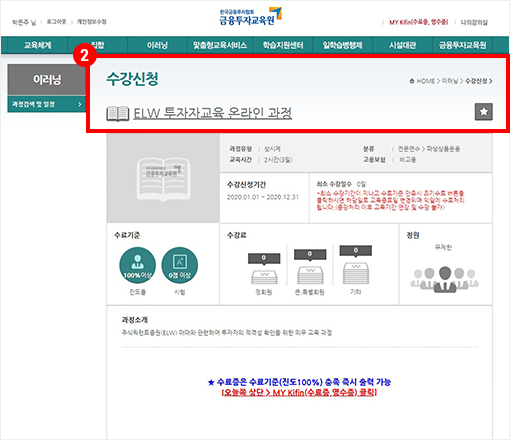The width and height of the screenshot is (510, 440).
Task: Click the 준.특별회원 fee paper stack icon
Action: [x=310, y=275]
